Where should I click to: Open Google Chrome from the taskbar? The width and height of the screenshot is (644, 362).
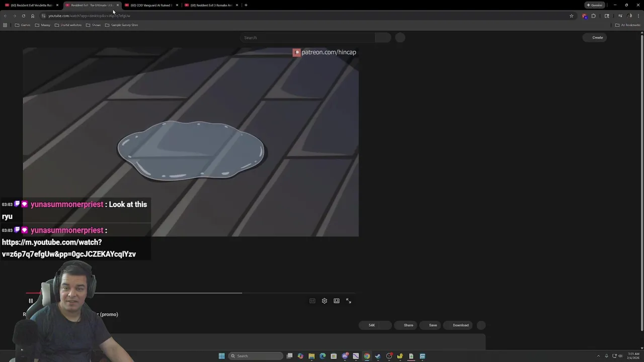(x=367, y=356)
